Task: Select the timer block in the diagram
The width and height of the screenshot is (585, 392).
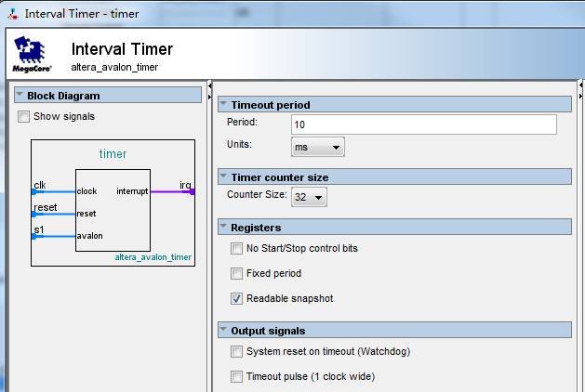Action: click(x=113, y=214)
